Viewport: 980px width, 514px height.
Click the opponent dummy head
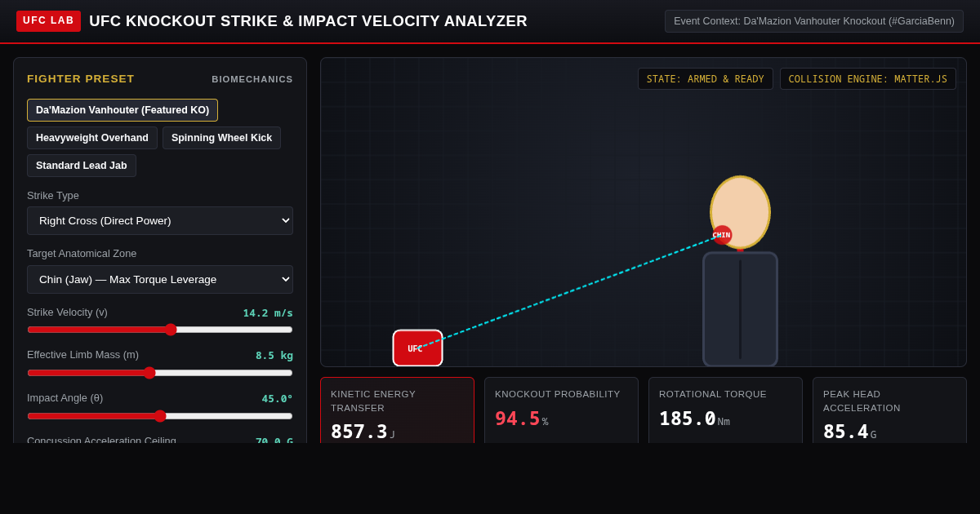coord(741,212)
